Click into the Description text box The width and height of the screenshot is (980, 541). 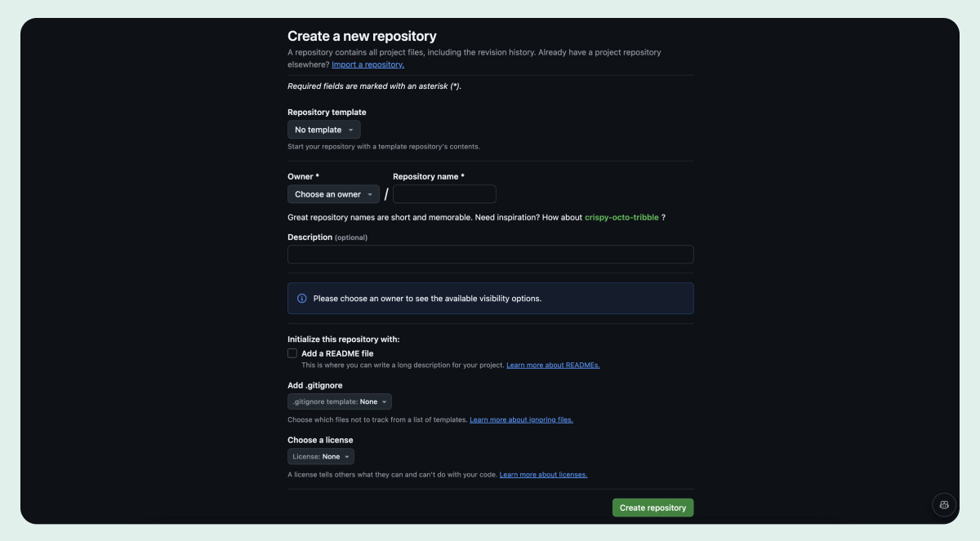[x=490, y=255]
